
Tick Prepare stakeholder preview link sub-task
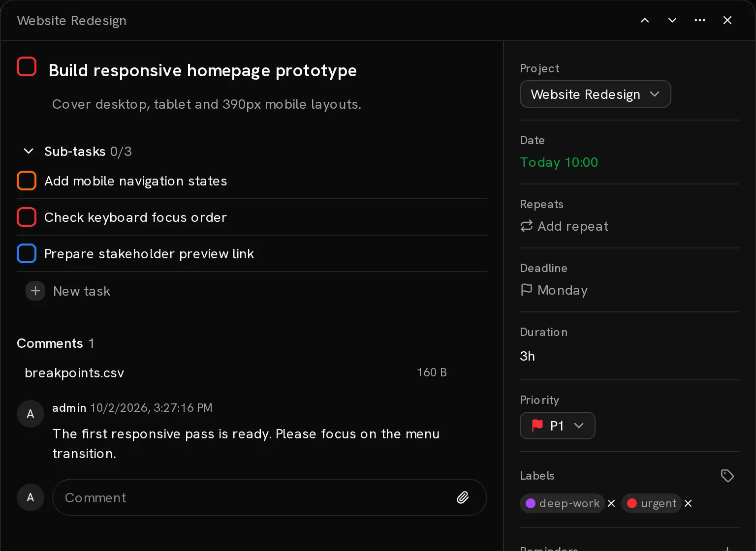click(x=27, y=253)
